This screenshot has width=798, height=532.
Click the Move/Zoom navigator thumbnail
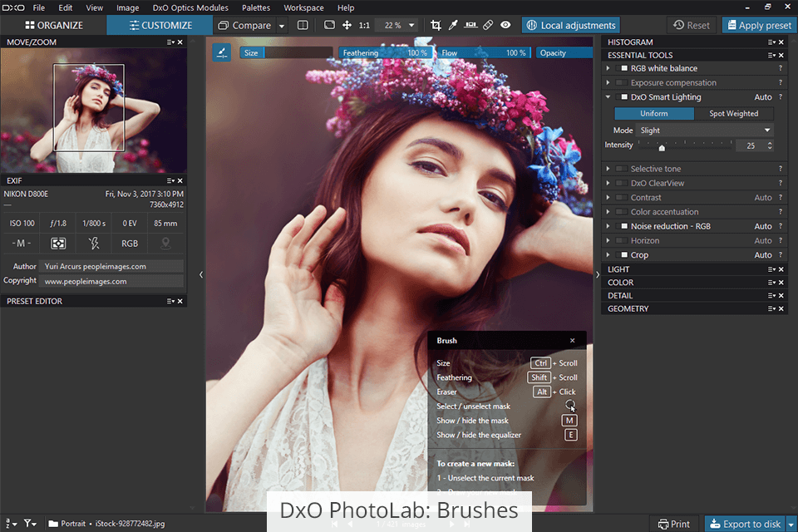coord(94,111)
